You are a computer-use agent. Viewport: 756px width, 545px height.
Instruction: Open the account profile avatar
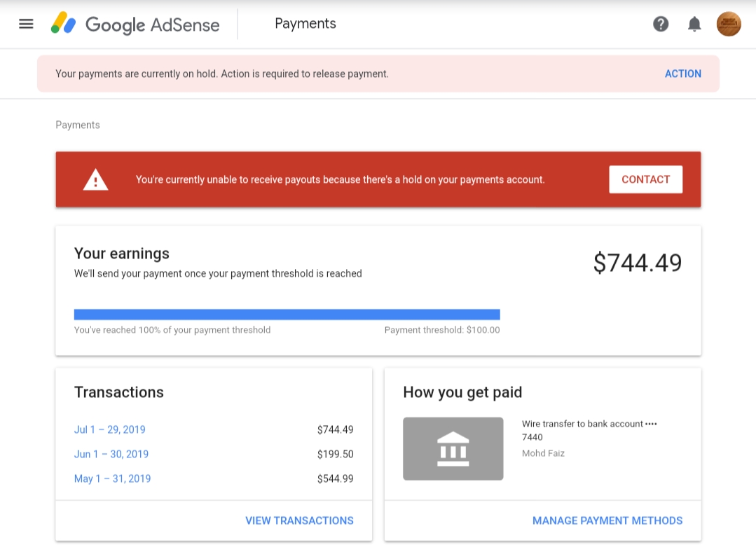coord(729,24)
